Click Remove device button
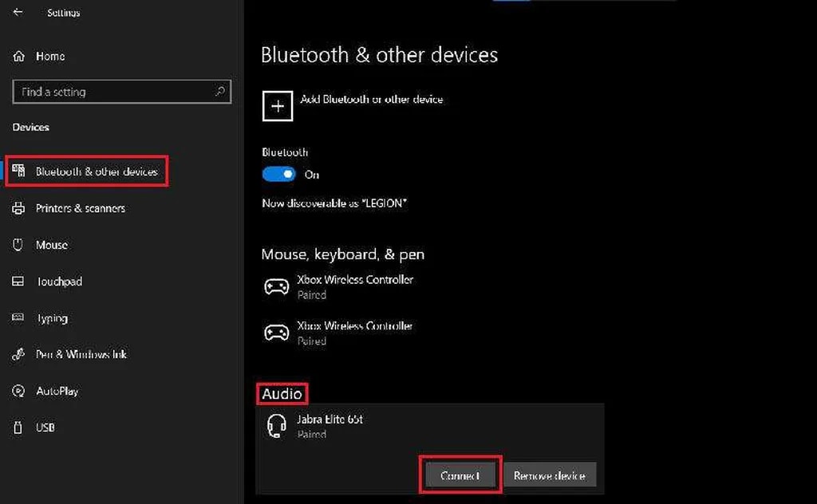The image size is (817, 504). (x=549, y=475)
